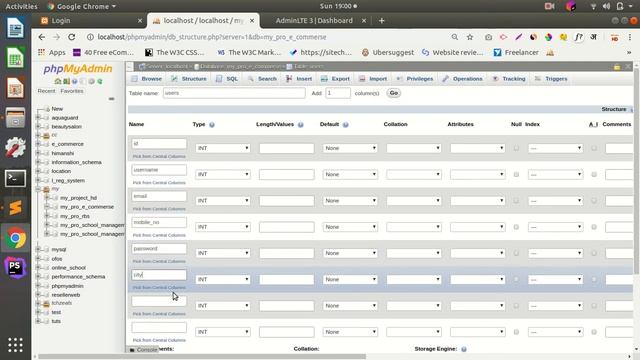Viewport: 640px width, 360px height.
Task: Expand the e_commerce database tree node
Action: pyautogui.click(x=38, y=144)
